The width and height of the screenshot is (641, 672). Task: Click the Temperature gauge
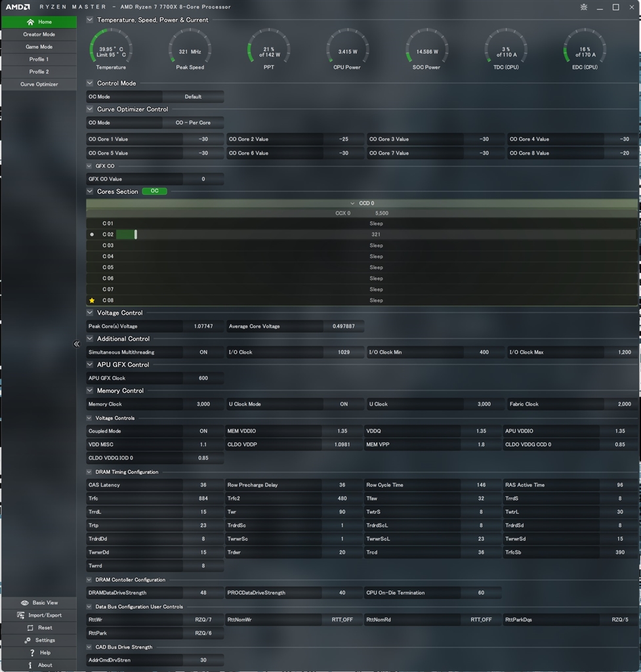111,49
